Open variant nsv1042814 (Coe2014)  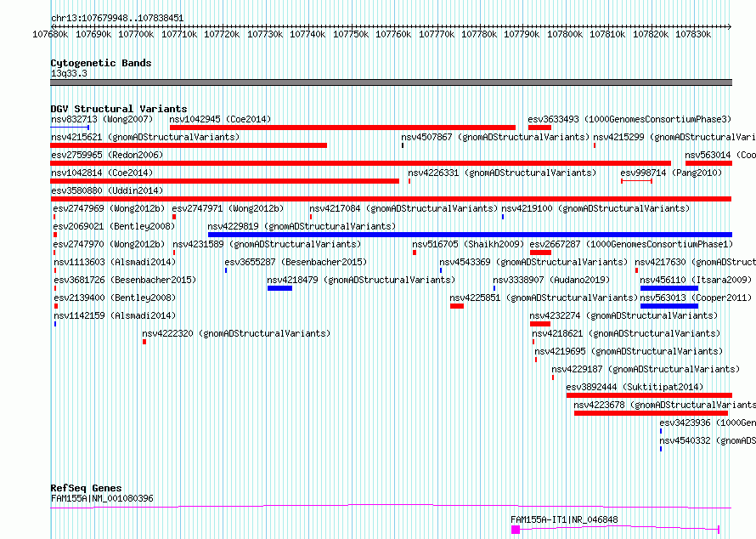click(102, 173)
